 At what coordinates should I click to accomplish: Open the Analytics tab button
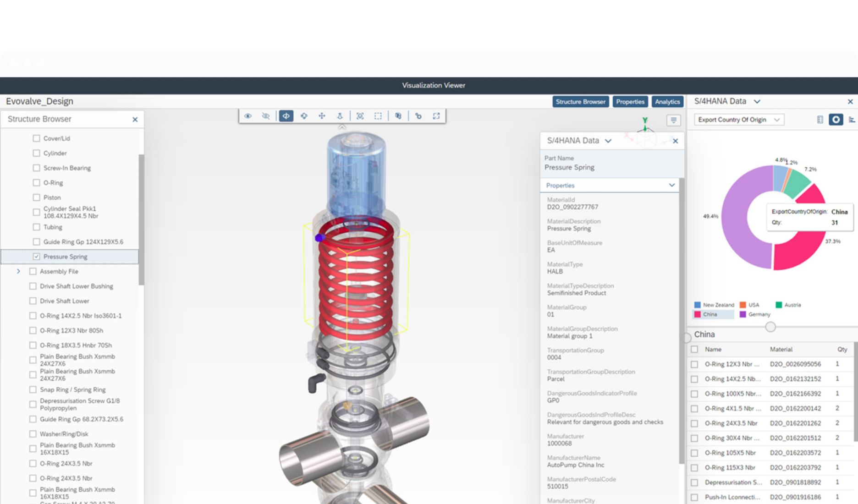coord(667,102)
